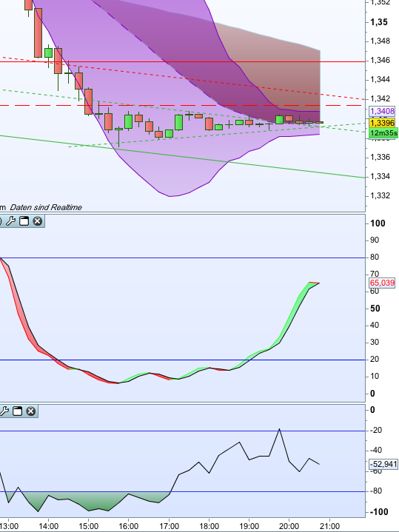The height and width of the screenshot is (532, 399).
Task: Click the 40 label on stochastic scale
Action: click(x=375, y=326)
